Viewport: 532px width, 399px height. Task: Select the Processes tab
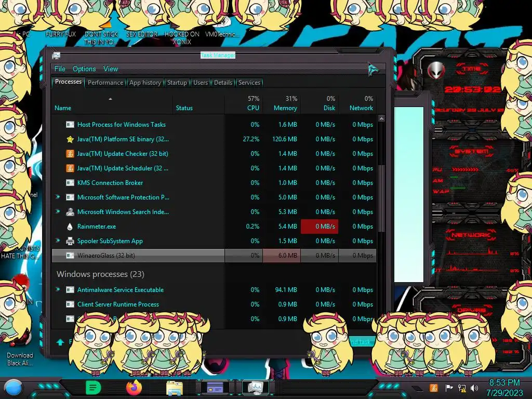[68, 82]
